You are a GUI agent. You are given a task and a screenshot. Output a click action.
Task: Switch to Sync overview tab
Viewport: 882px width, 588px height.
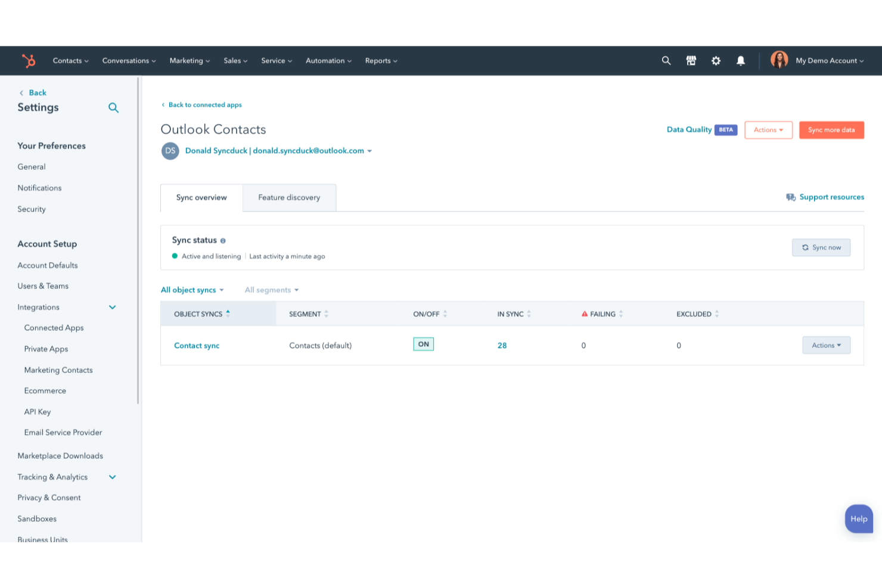[x=201, y=198]
